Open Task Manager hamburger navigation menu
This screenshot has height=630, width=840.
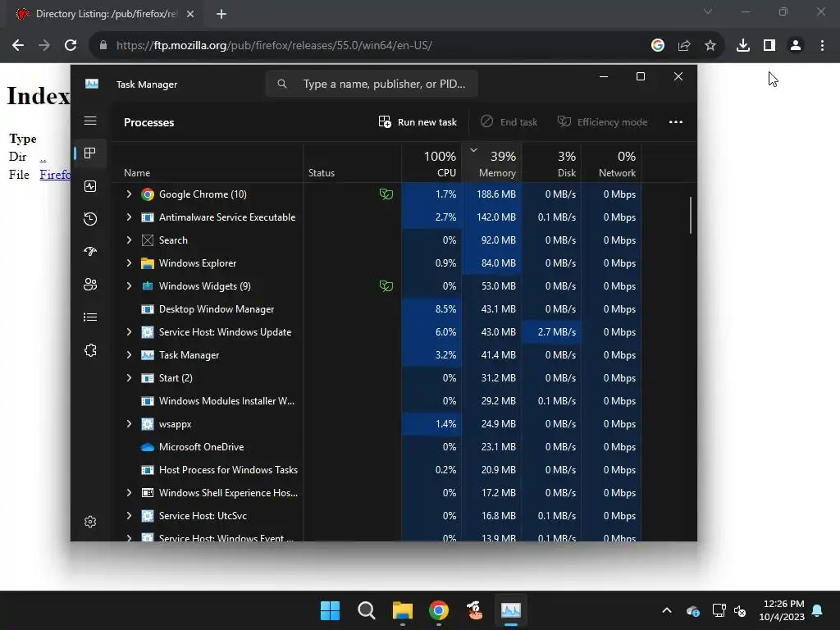coord(90,121)
